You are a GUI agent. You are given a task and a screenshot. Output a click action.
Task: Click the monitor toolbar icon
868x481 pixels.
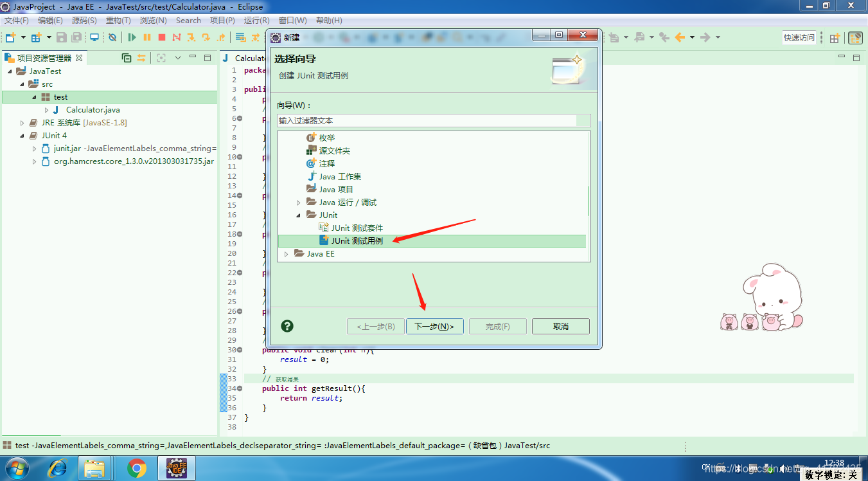point(94,37)
